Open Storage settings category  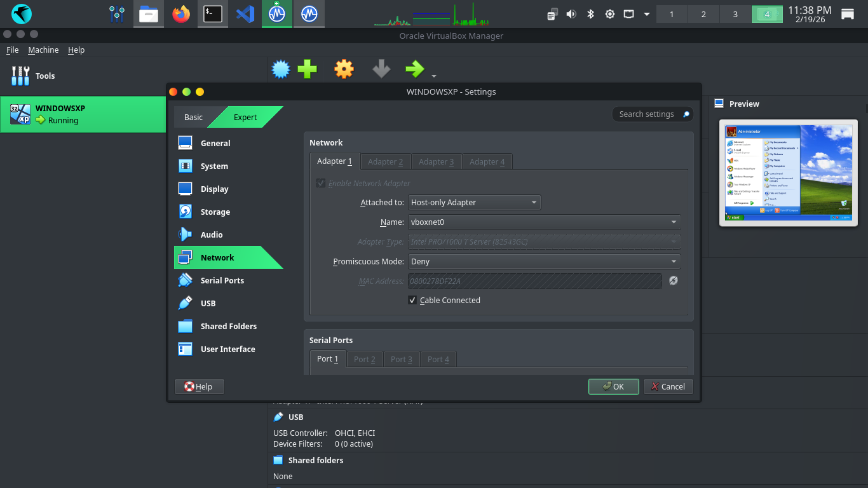click(215, 212)
